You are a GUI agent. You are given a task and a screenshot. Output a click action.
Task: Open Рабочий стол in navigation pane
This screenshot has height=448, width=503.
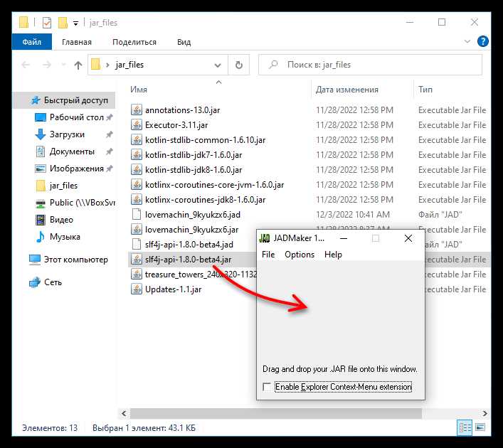pyautogui.click(x=76, y=117)
